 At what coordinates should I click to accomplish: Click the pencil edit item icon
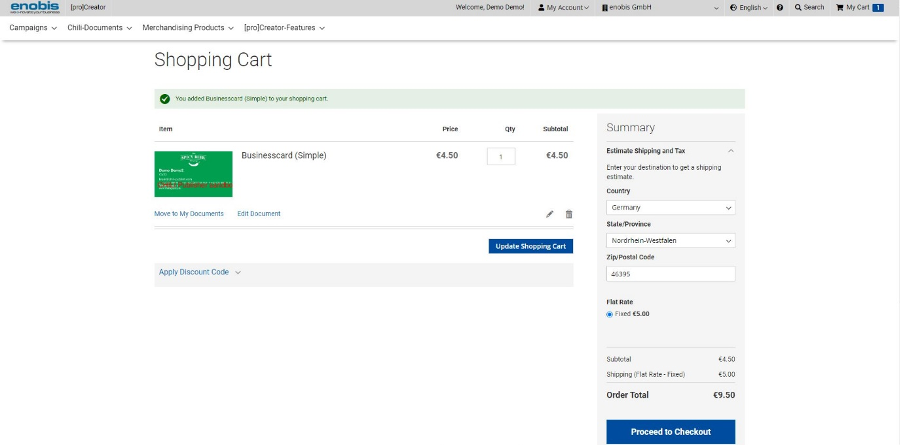pos(550,214)
